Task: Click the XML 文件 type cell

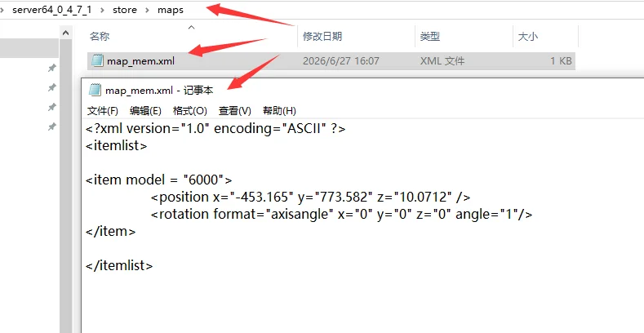Action: pos(442,61)
